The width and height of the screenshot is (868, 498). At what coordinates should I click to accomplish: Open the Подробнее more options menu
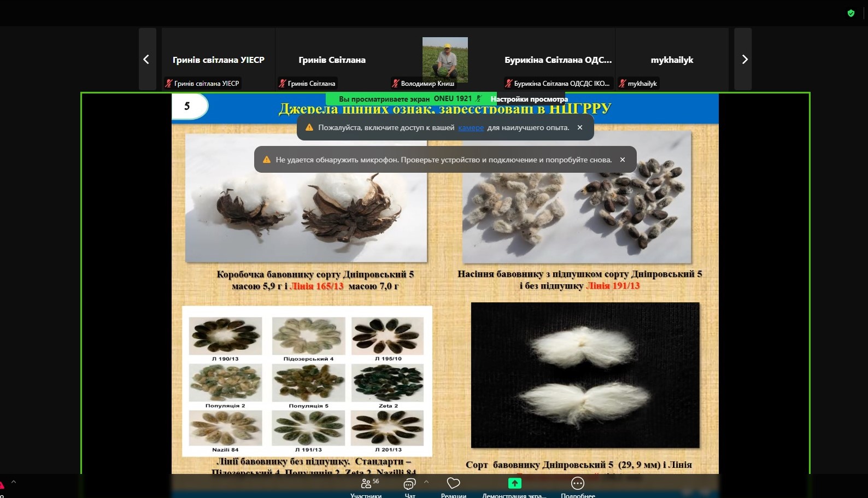pos(577,486)
